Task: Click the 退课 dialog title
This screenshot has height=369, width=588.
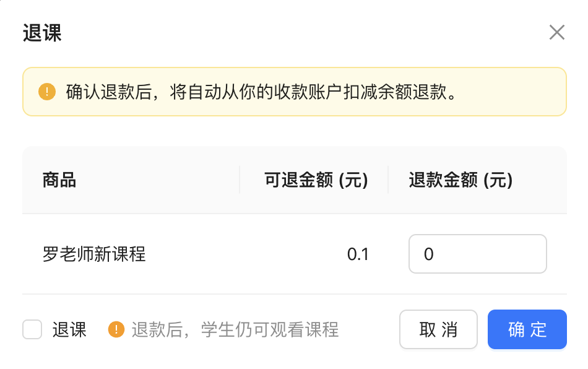Action: 42,33
